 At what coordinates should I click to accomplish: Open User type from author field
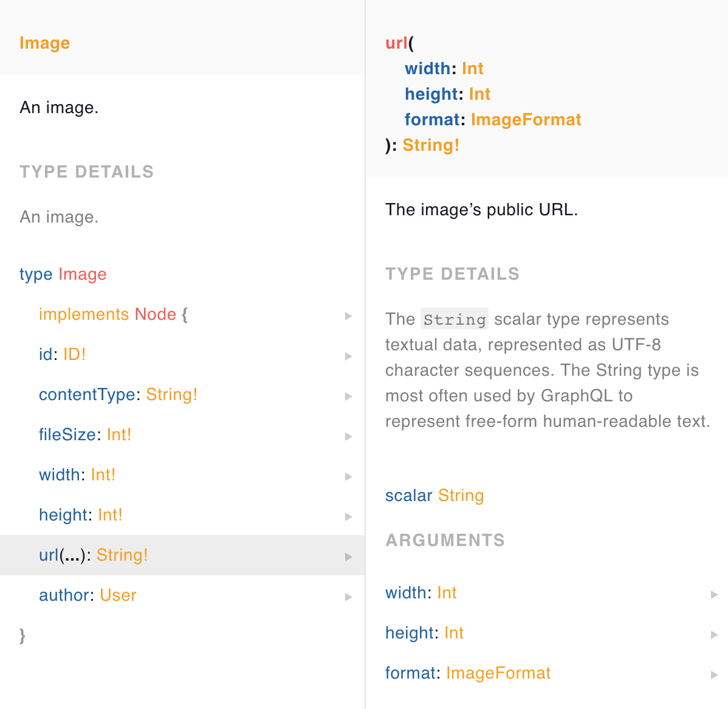point(118,595)
